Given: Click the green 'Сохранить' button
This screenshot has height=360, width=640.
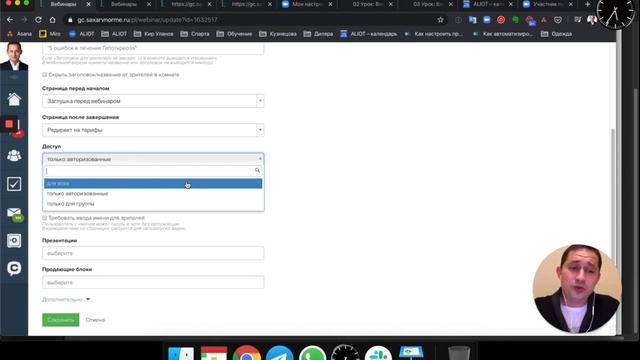Looking at the screenshot, I should (x=60, y=320).
